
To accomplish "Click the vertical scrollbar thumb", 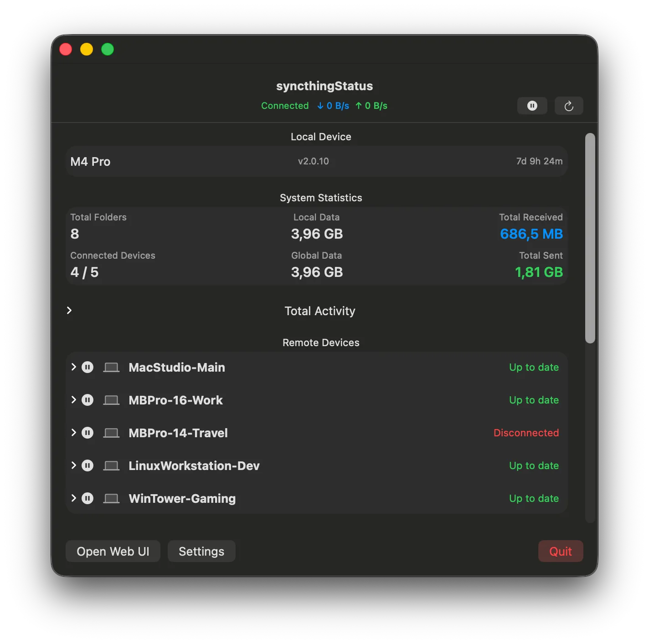I will coord(590,238).
